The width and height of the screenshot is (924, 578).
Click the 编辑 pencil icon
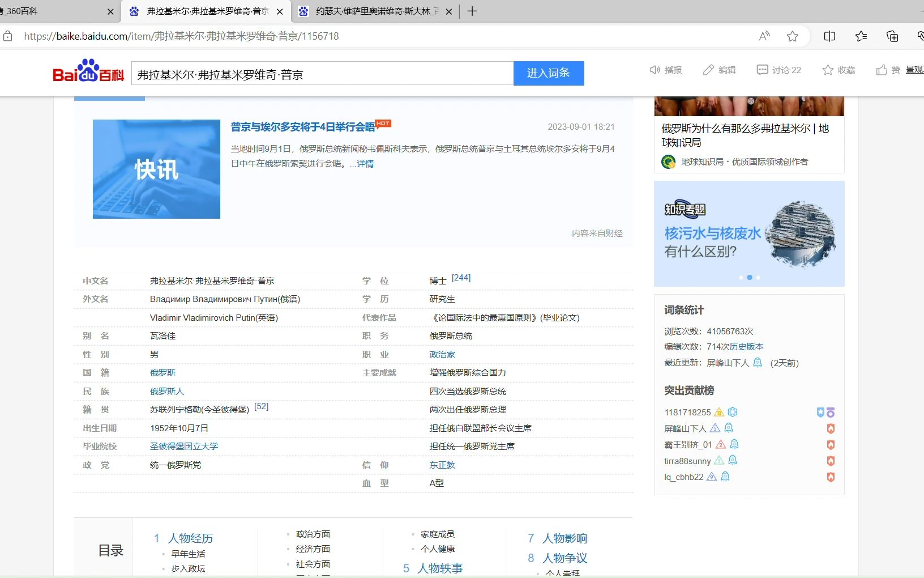tap(708, 70)
